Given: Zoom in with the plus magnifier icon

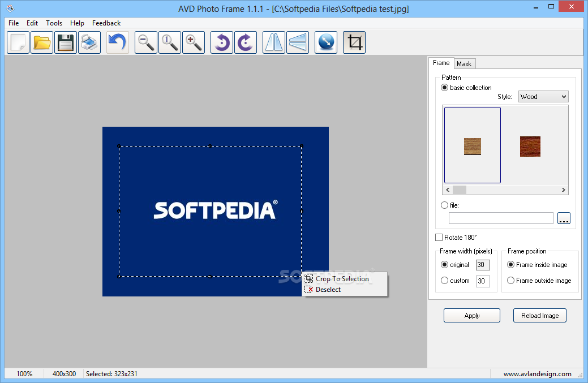Looking at the screenshot, I should click(x=194, y=42).
